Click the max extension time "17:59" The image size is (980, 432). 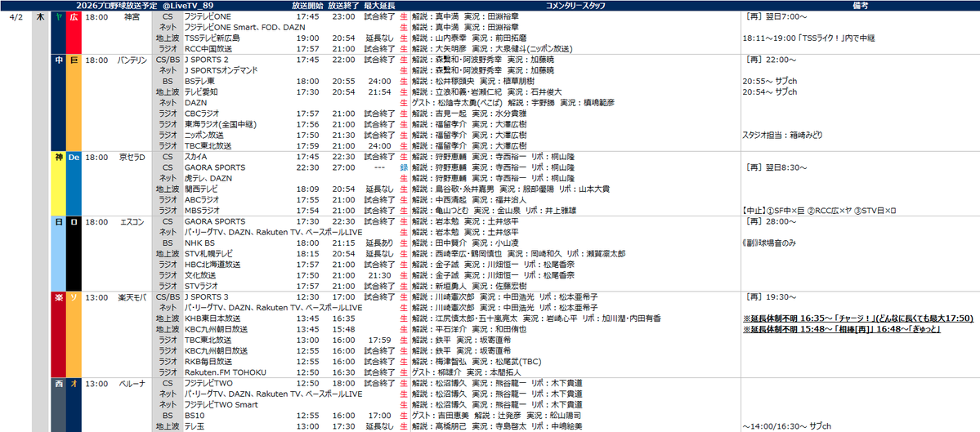click(x=379, y=341)
